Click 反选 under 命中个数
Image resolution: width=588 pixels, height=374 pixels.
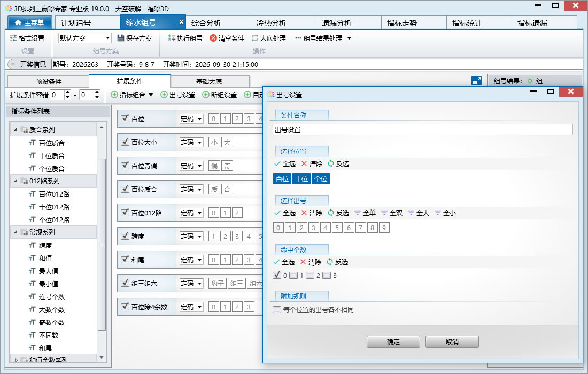337,262
